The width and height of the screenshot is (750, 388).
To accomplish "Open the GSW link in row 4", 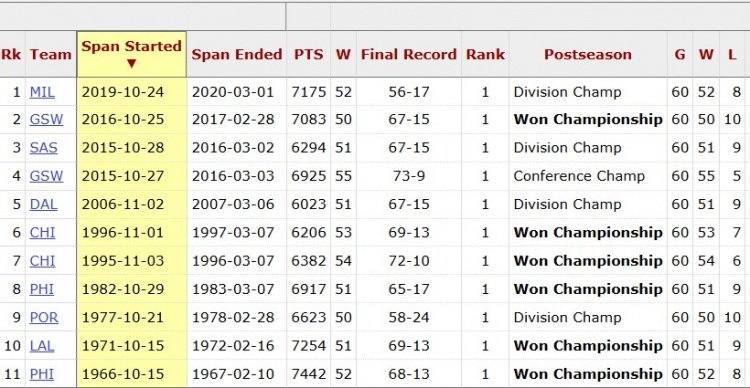I will tap(46, 176).
